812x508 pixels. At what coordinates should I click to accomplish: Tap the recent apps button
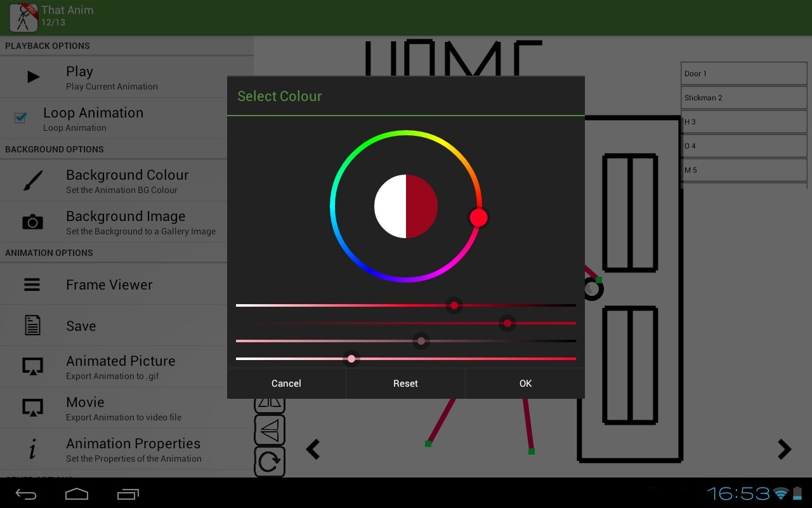tap(128, 493)
